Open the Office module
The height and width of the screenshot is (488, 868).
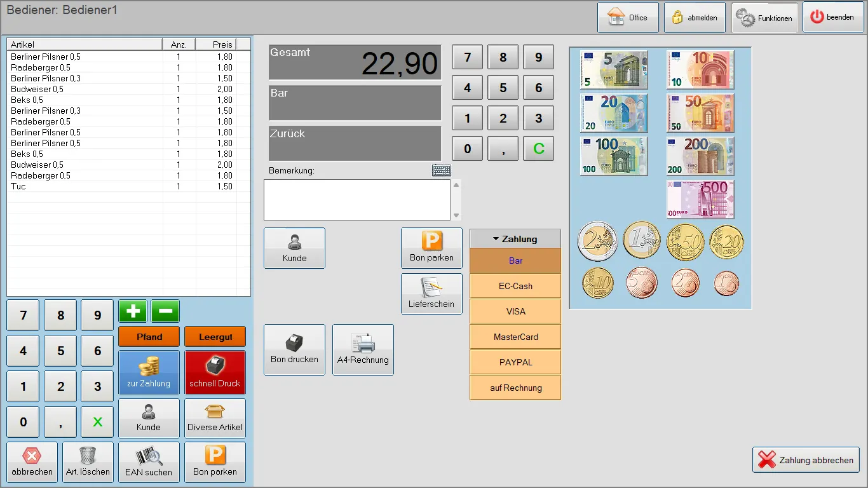coord(628,18)
